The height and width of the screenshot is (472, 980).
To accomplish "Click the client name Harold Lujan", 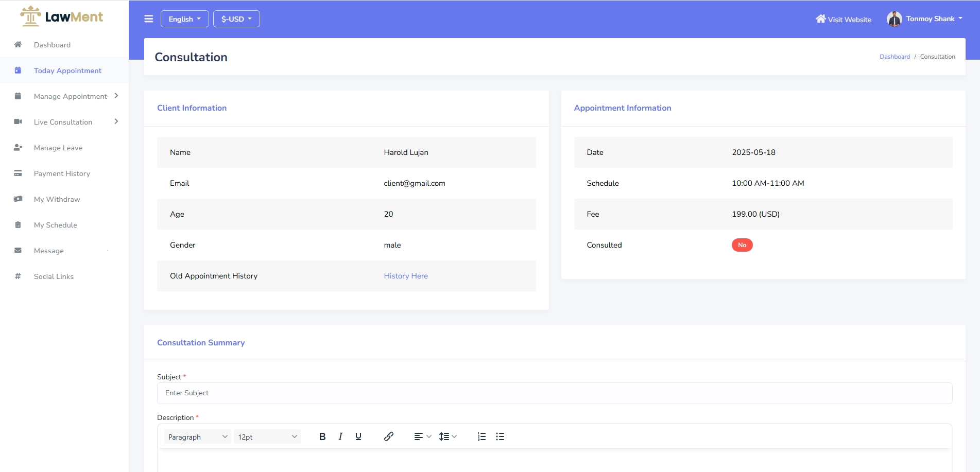I will (x=406, y=152).
